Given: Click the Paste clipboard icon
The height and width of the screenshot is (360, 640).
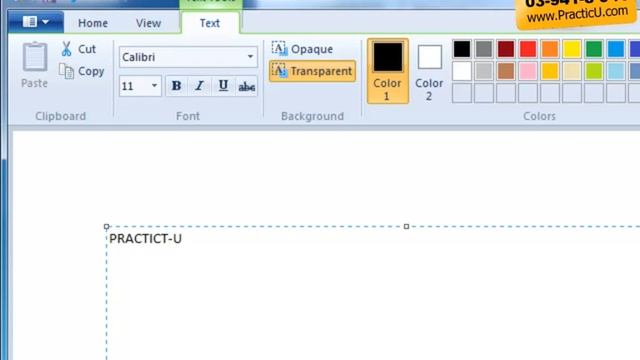Looking at the screenshot, I should click(35, 57).
